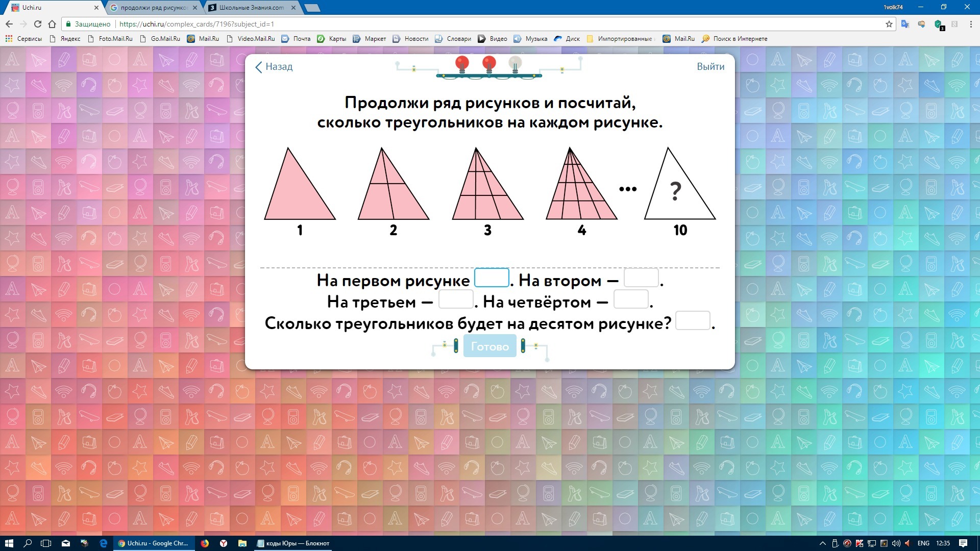Open Task View on taskbar
Viewport: 980px width, 551px height.
[x=46, y=543]
